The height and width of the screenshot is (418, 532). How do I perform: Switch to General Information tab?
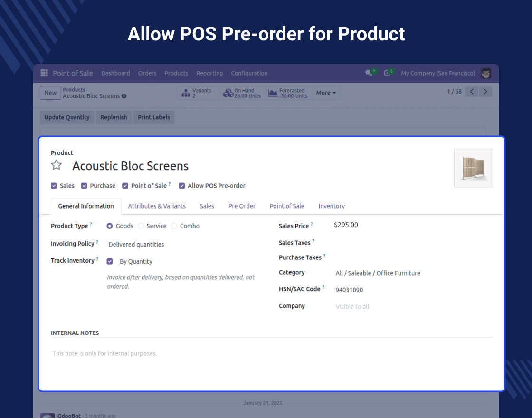click(x=86, y=206)
